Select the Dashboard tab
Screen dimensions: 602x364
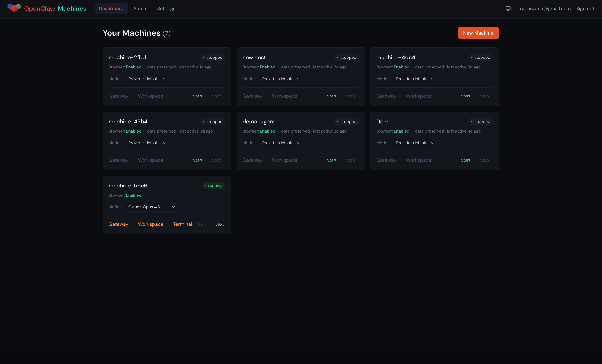pos(111,8)
